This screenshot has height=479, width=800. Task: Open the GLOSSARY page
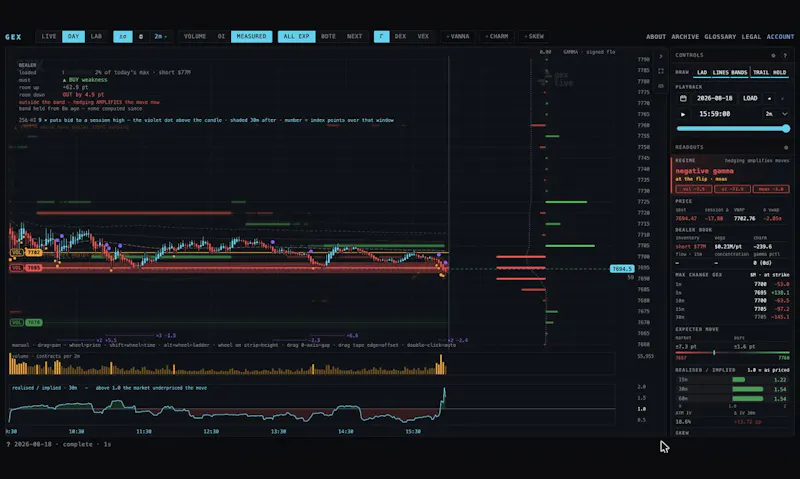pyautogui.click(x=720, y=37)
